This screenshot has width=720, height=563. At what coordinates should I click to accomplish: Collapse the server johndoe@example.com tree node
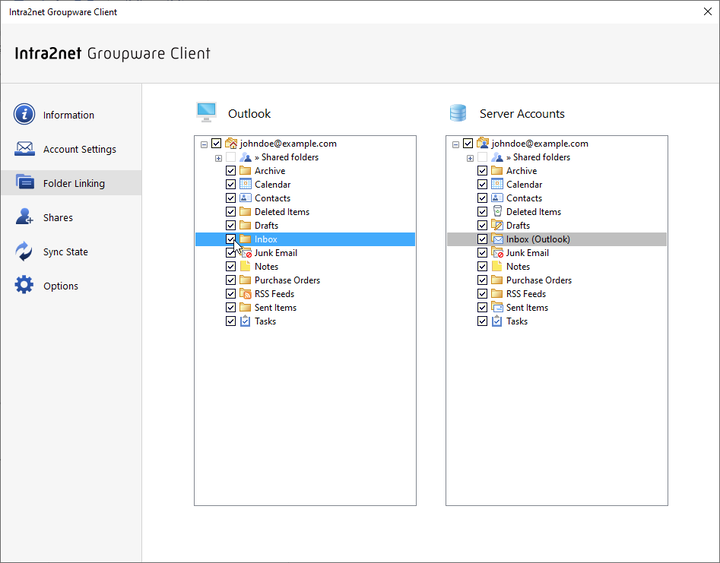tap(456, 144)
